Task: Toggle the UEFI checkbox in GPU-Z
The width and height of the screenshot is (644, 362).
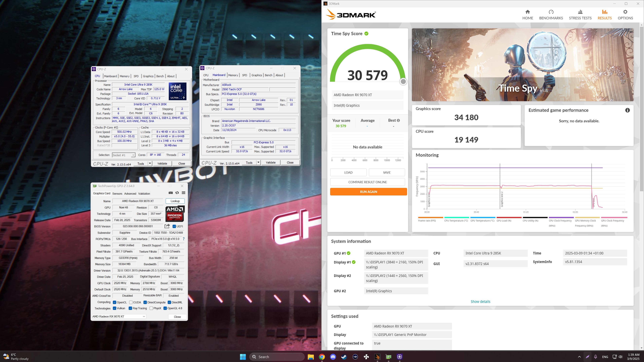Action: [x=174, y=226]
